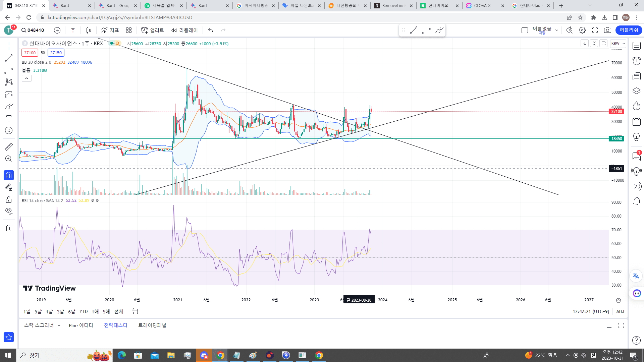This screenshot has height=362, width=644.
Task: Open the watchlist panel icon
Action: pos(637,46)
